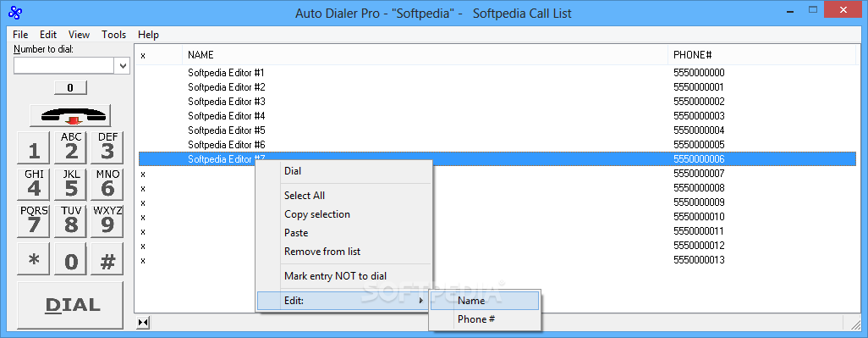Sort by the NAME column header
This screenshot has height=338, width=868.
[425, 55]
